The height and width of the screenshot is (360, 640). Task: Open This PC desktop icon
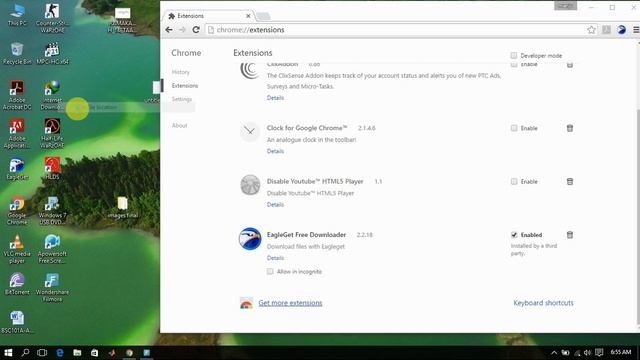click(17, 15)
